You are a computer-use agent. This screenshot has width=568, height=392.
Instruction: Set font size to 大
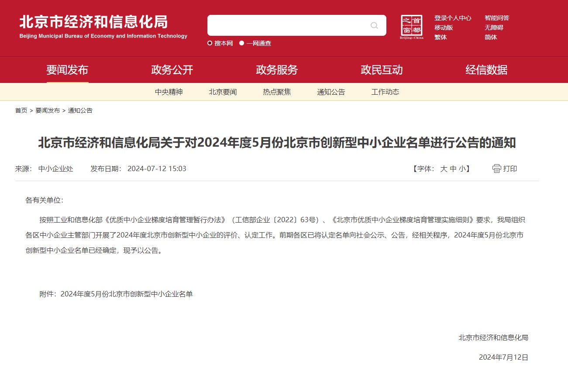pyautogui.click(x=444, y=169)
